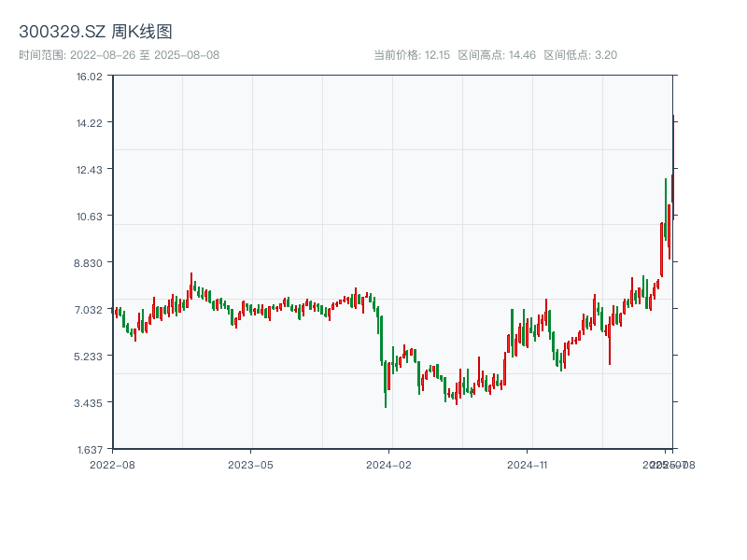Click the 300329.SZ weekly K-line chart title
Screen dimensions: 747x560
point(95,32)
